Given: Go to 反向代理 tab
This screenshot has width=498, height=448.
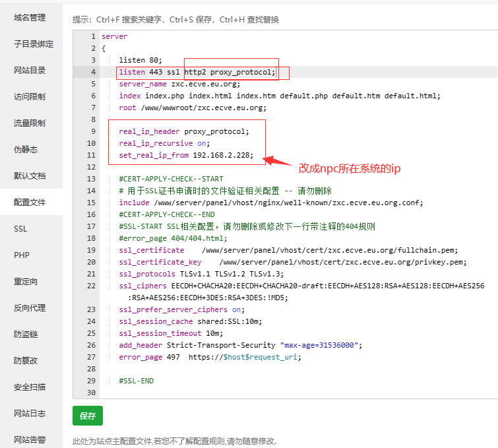Looking at the screenshot, I should click(30, 307).
